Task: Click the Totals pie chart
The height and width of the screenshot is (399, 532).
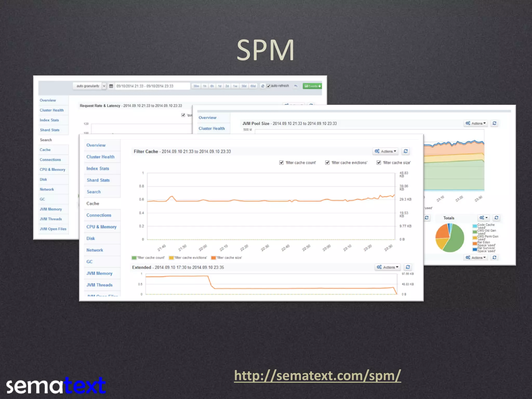Action: point(450,238)
